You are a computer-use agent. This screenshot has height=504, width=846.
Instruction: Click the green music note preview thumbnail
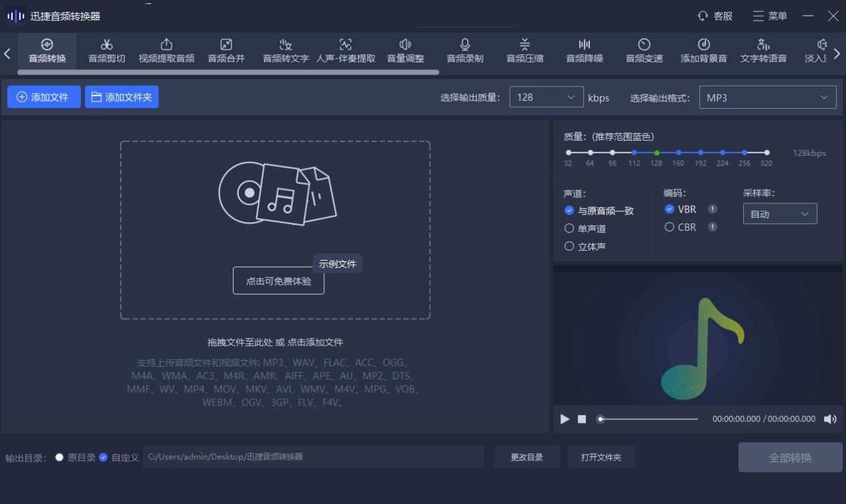click(701, 348)
